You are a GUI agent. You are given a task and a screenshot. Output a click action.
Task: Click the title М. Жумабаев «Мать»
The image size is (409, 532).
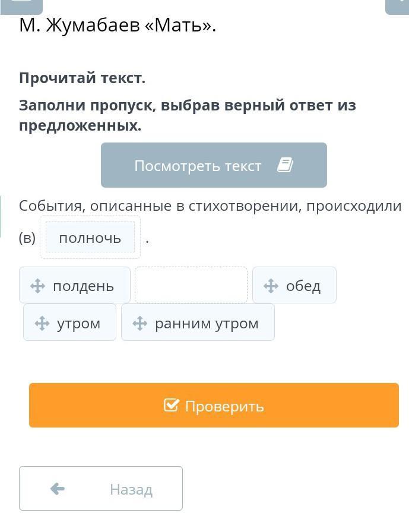(x=118, y=25)
